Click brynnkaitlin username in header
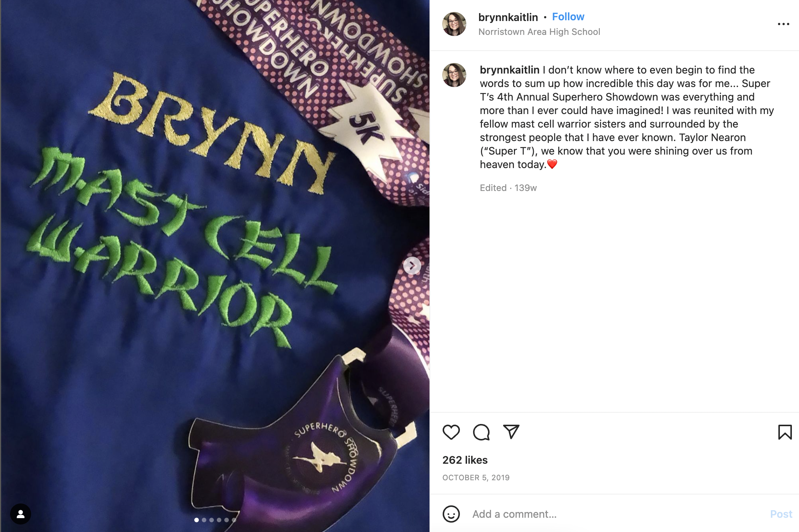This screenshot has width=799, height=532. [508, 17]
